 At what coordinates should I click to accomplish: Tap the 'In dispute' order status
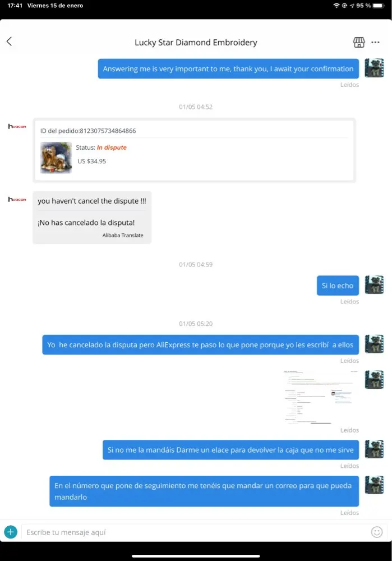pos(112,148)
